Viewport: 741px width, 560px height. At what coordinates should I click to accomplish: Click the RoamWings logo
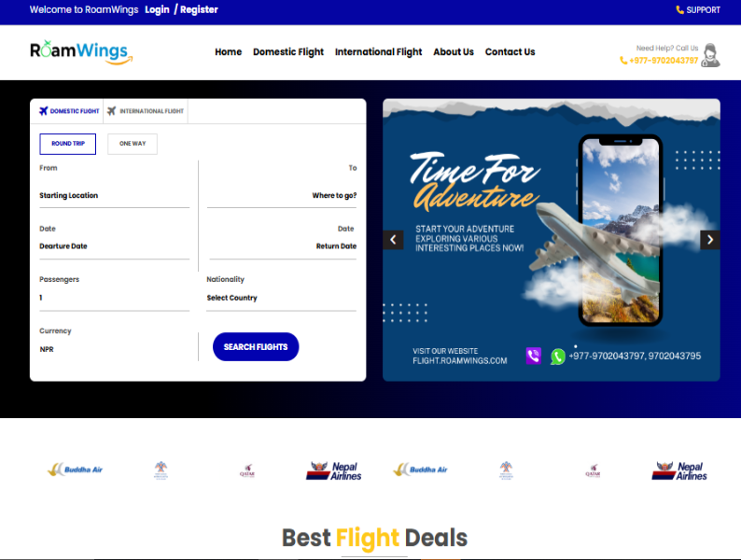tap(81, 52)
